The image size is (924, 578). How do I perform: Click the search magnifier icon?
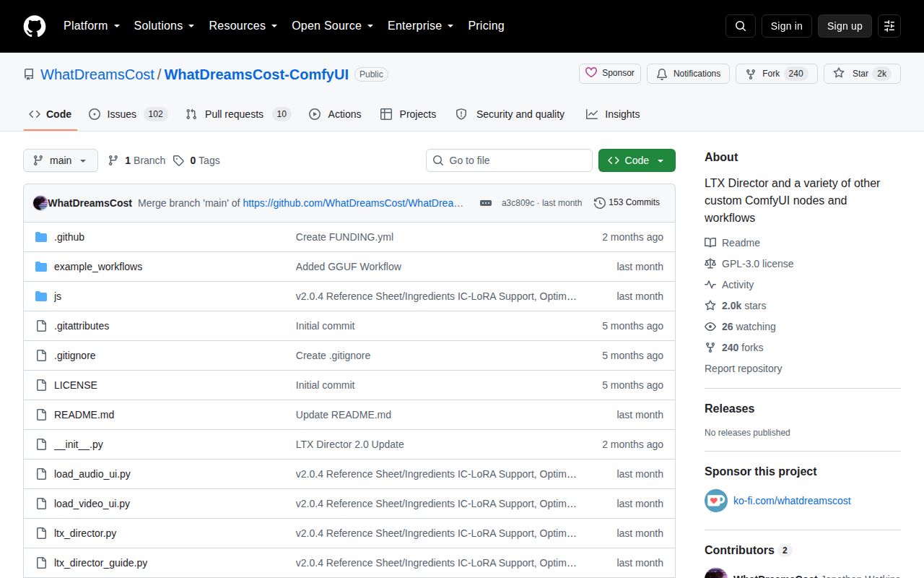pyautogui.click(x=741, y=26)
